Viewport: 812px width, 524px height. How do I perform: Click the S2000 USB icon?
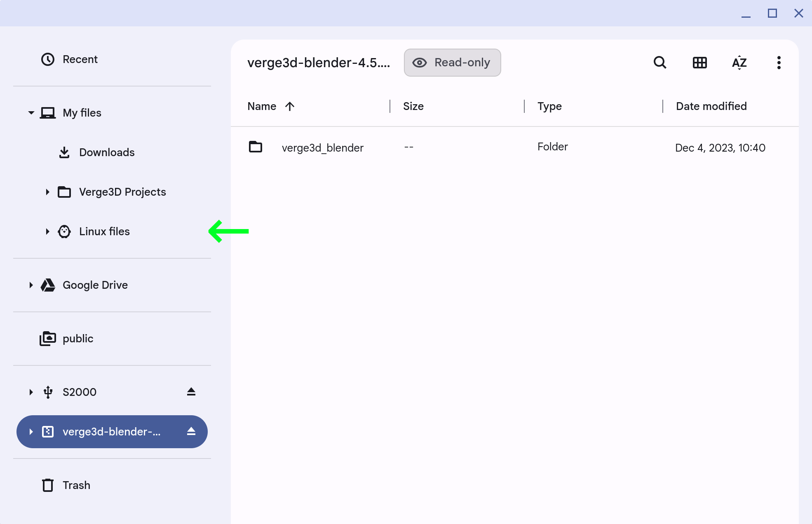48,392
